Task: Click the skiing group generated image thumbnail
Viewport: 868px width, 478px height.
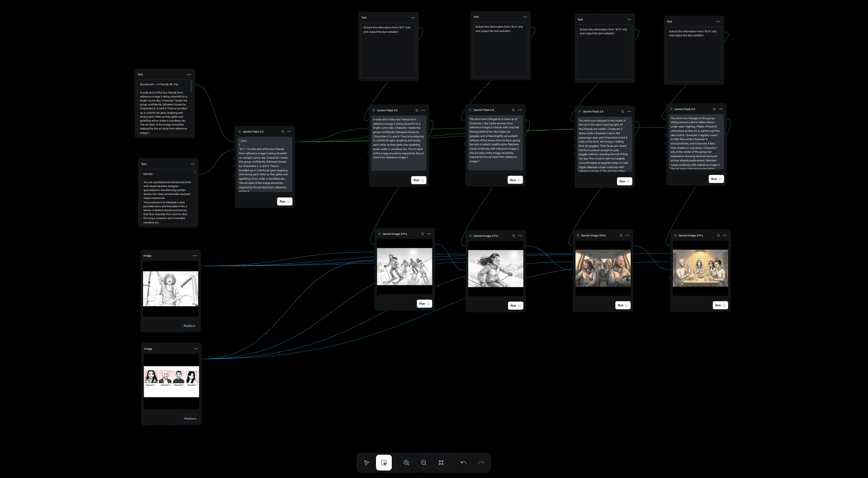Action: [x=404, y=266]
